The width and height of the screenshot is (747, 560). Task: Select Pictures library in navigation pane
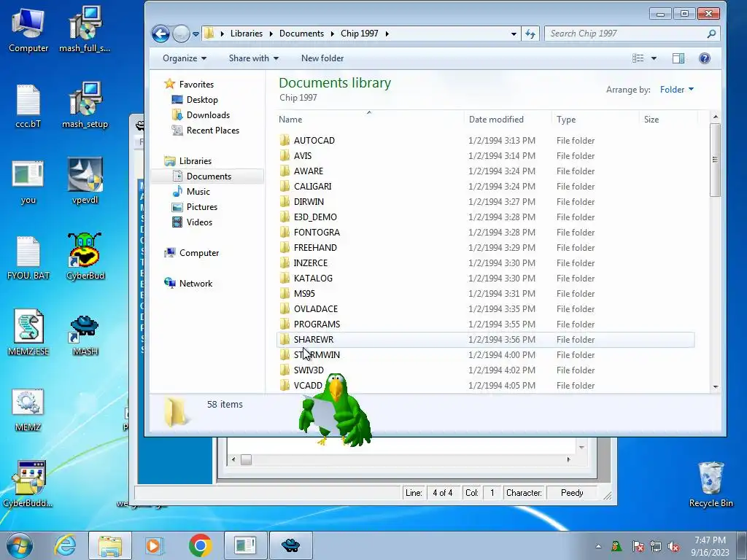[202, 206]
